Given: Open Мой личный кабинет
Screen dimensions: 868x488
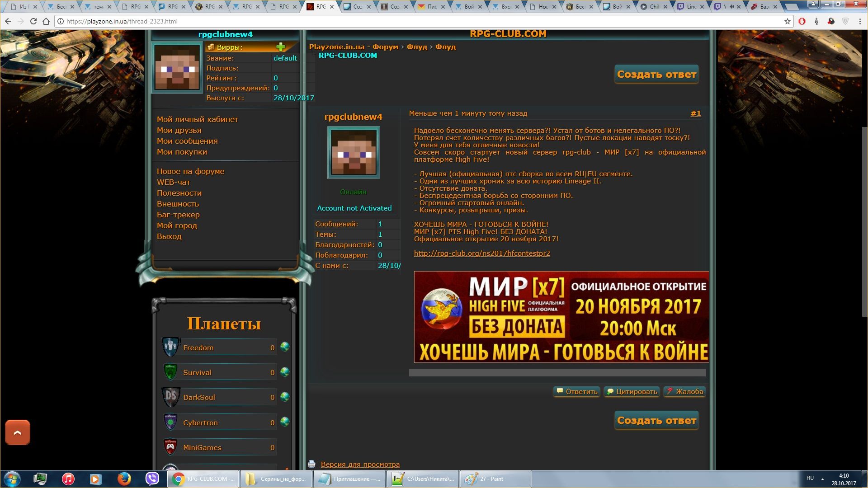Looking at the screenshot, I should [x=198, y=119].
